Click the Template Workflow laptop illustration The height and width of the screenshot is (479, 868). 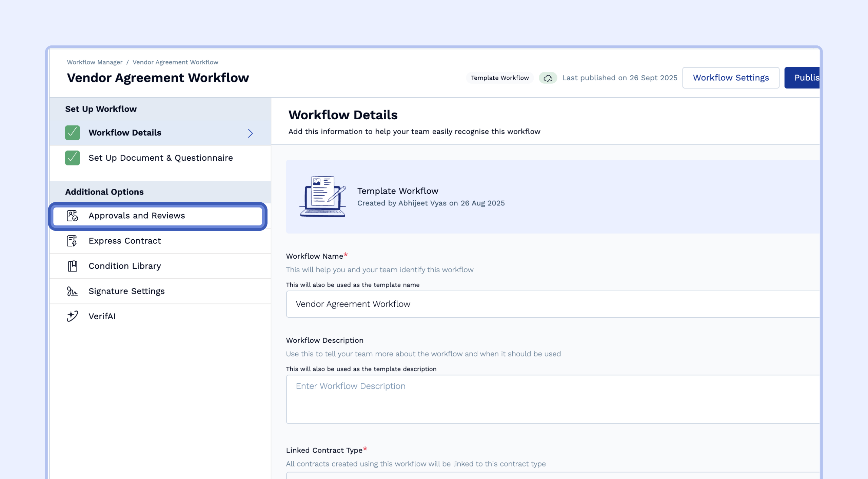pyautogui.click(x=322, y=197)
